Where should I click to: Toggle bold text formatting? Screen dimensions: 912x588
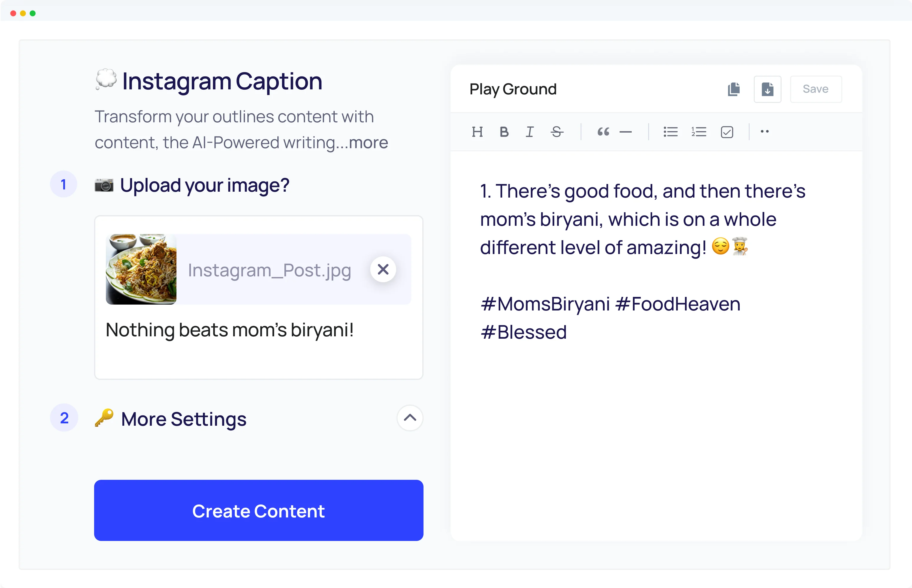(504, 132)
